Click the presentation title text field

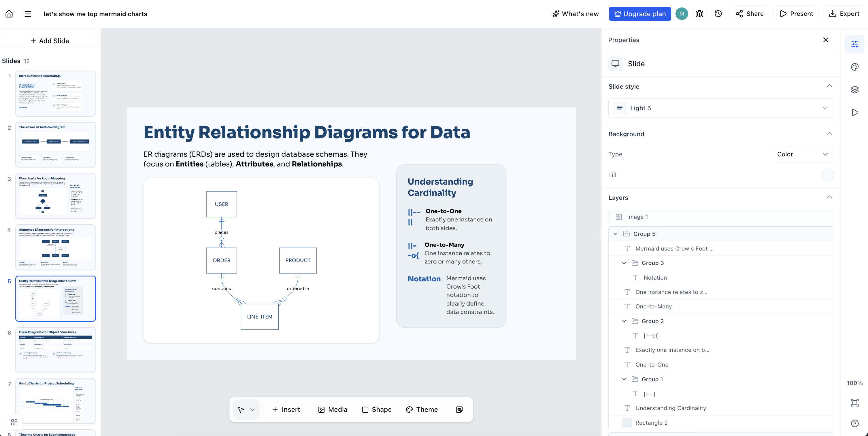pos(95,14)
